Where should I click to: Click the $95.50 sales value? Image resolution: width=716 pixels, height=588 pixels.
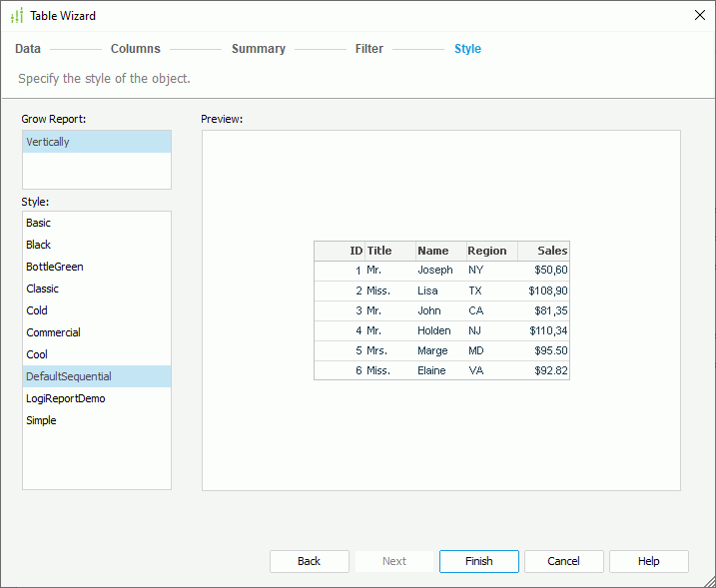click(x=551, y=350)
